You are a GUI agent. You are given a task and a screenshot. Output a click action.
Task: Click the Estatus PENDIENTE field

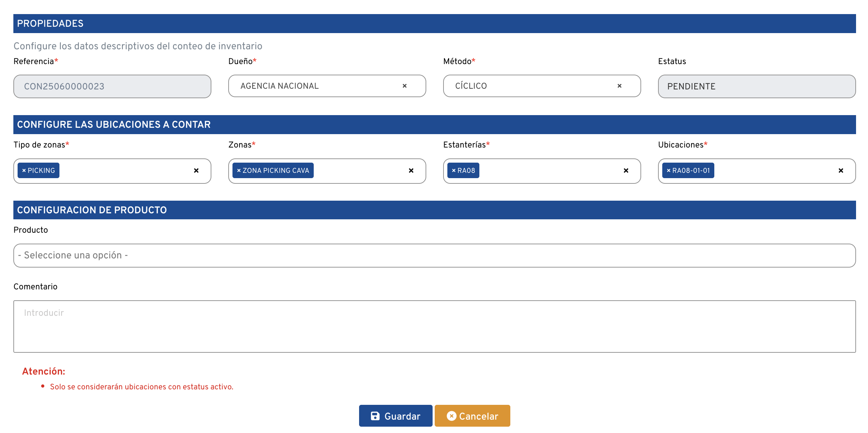pyautogui.click(x=757, y=87)
